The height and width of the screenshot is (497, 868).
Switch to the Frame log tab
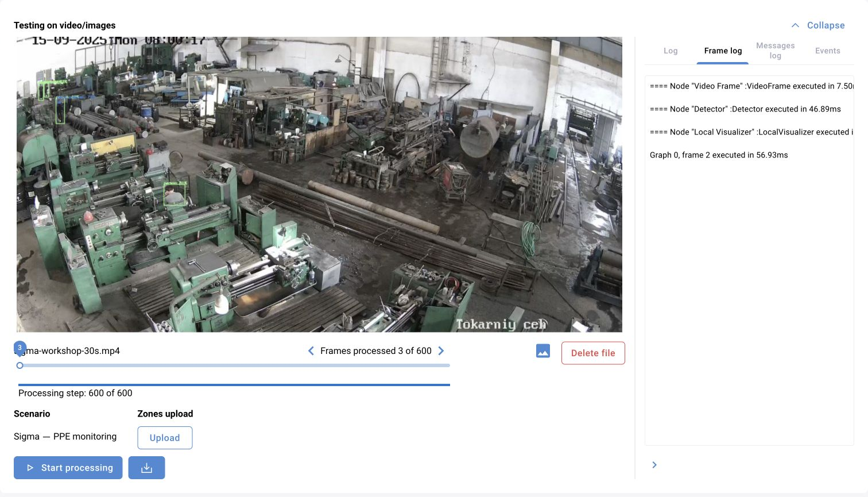(x=723, y=51)
